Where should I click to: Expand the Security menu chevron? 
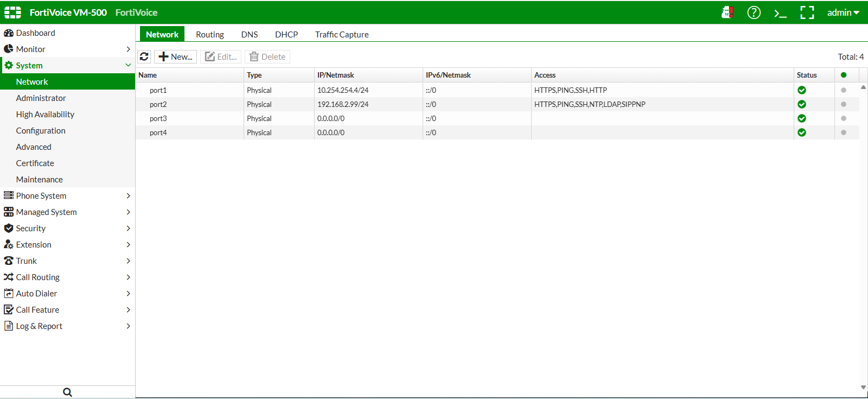pyautogui.click(x=129, y=228)
